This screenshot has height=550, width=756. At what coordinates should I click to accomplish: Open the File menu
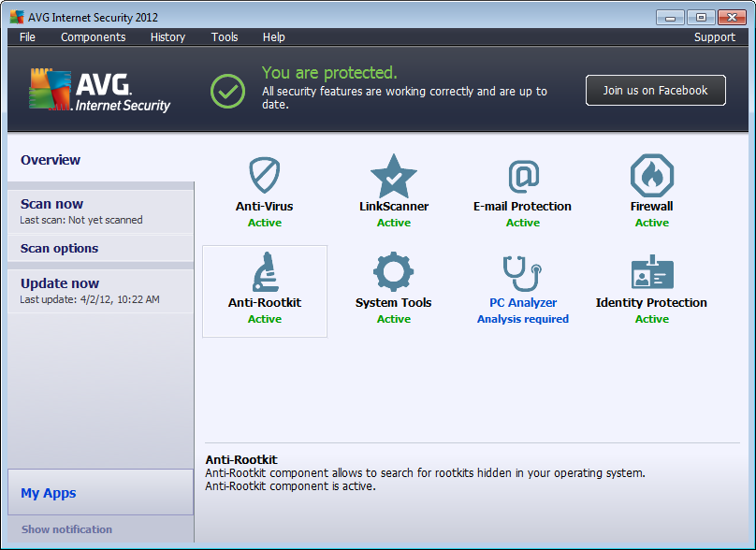[27, 37]
